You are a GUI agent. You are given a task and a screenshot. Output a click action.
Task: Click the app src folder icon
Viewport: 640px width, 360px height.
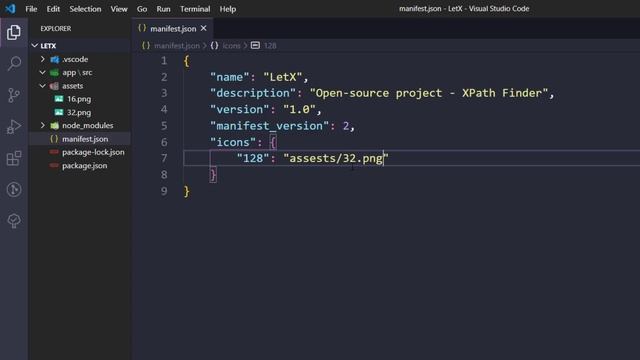tap(54, 73)
